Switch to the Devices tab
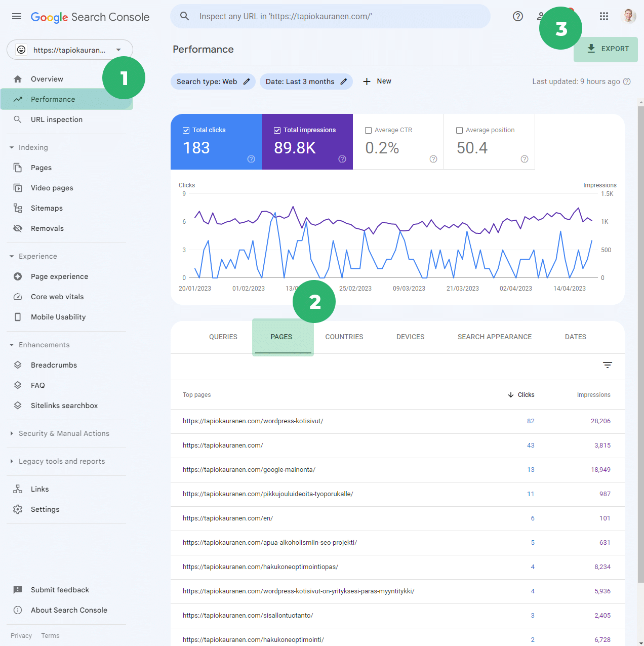644x646 pixels. (411, 337)
